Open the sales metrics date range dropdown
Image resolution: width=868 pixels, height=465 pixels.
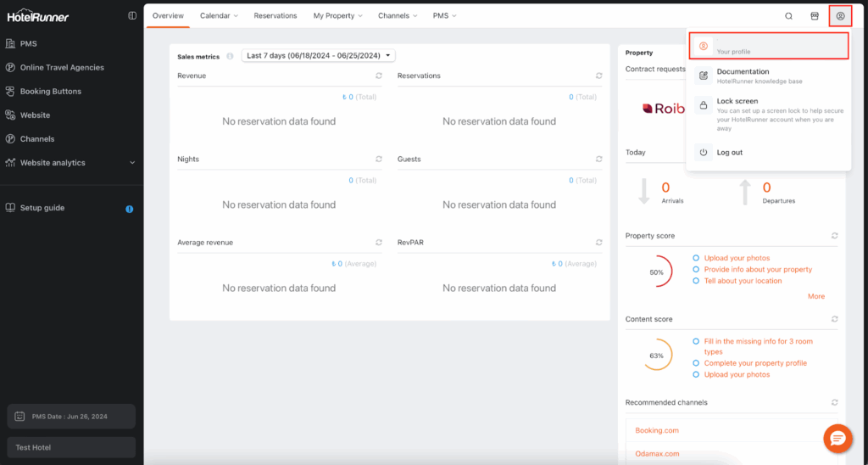(319, 56)
